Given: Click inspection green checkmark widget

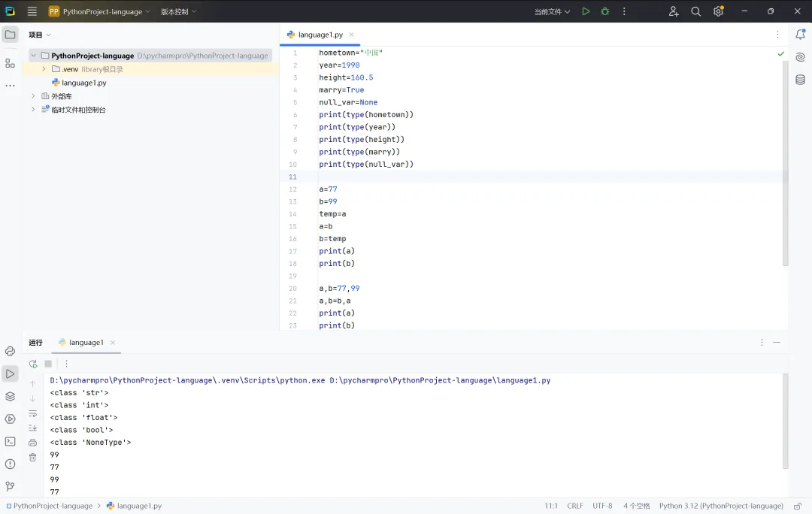Looking at the screenshot, I should pos(781,54).
